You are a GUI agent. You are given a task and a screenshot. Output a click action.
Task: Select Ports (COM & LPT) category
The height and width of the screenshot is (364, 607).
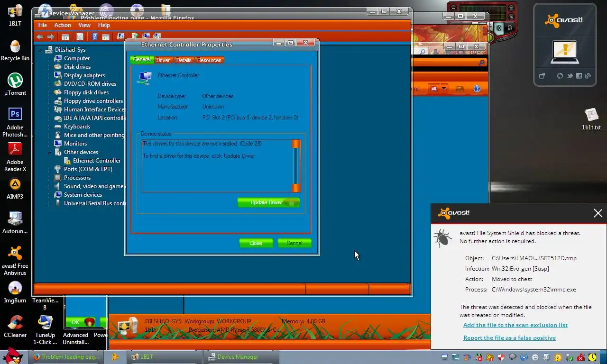pyautogui.click(x=88, y=169)
